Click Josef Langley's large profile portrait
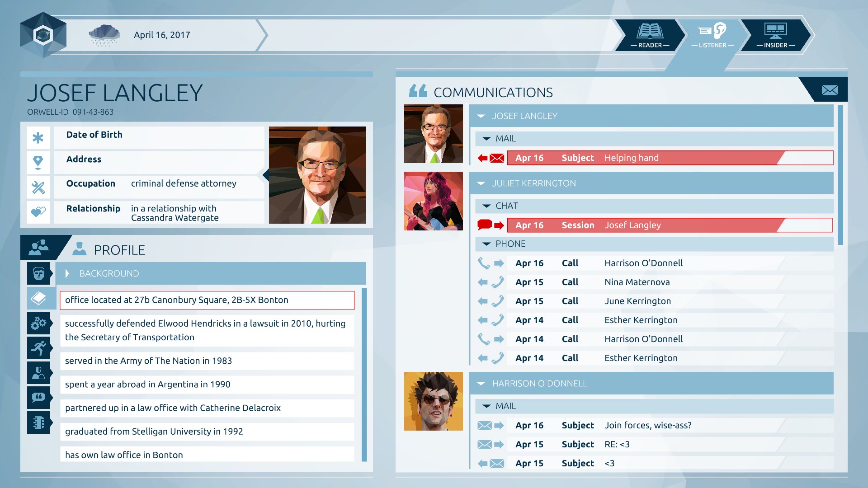 [x=317, y=175]
